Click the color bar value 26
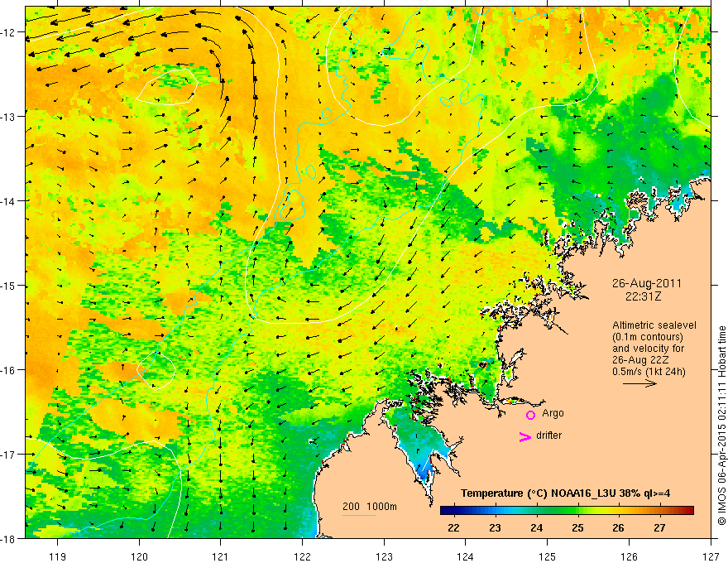This screenshot has height=563, width=728. click(x=619, y=527)
